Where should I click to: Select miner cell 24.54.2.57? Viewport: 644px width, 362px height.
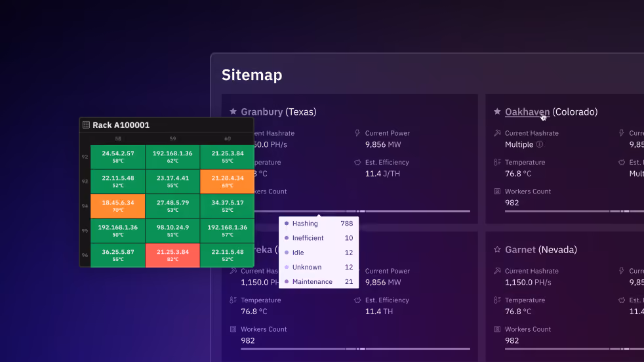(118, 157)
